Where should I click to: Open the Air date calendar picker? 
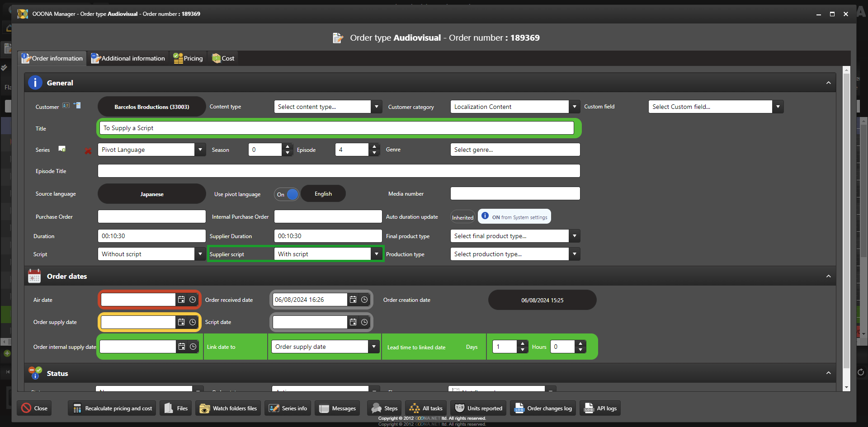pyautogui.click(x=181, y=300)
